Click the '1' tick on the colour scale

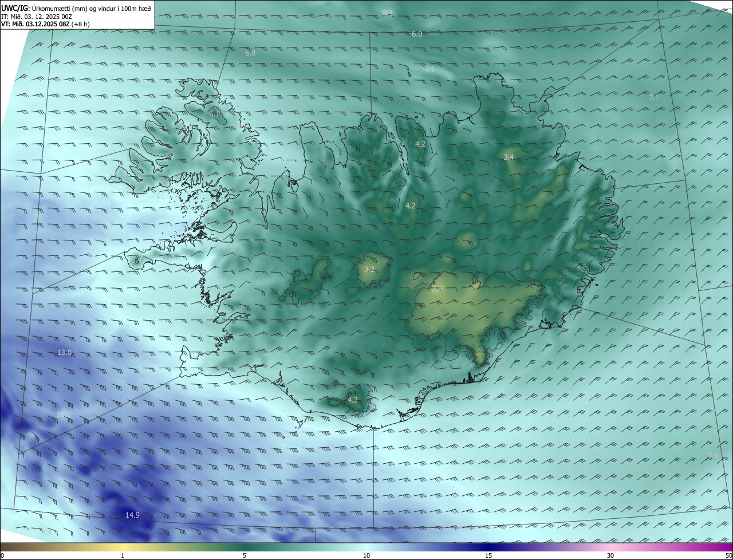click(x=123, y=556)
